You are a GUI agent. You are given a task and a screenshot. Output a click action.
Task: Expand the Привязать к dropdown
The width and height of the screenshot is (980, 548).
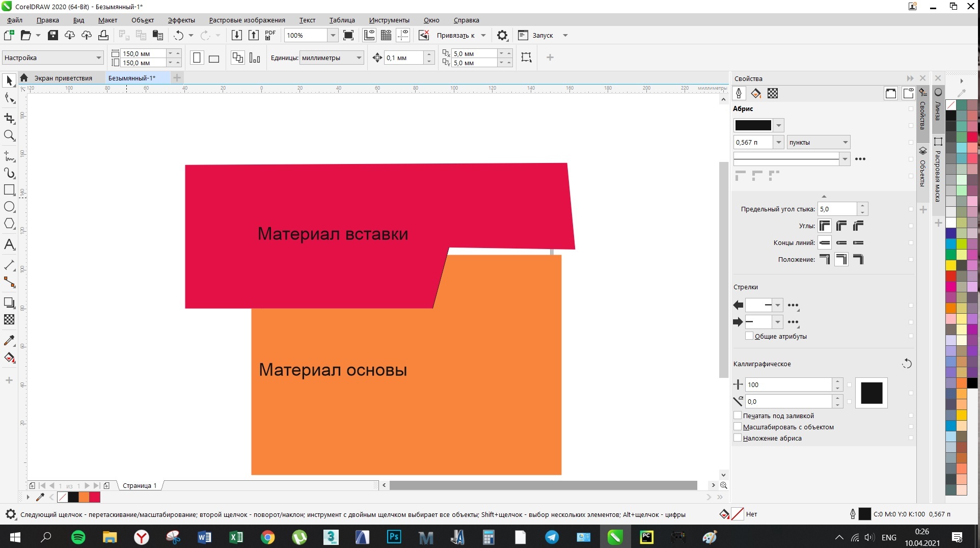[483, 35]
